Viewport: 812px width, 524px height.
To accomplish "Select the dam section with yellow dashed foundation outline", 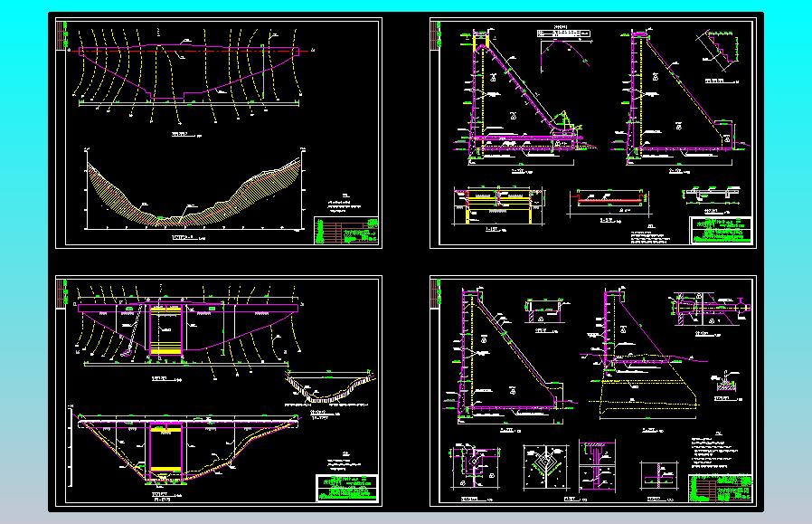I will point(642,355).
